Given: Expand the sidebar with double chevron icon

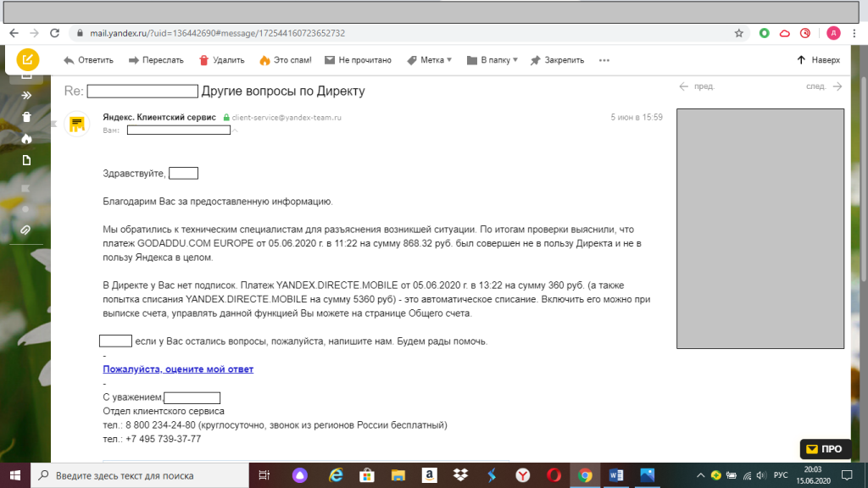Looking at the screenshot, I should (x=26, y=95).
